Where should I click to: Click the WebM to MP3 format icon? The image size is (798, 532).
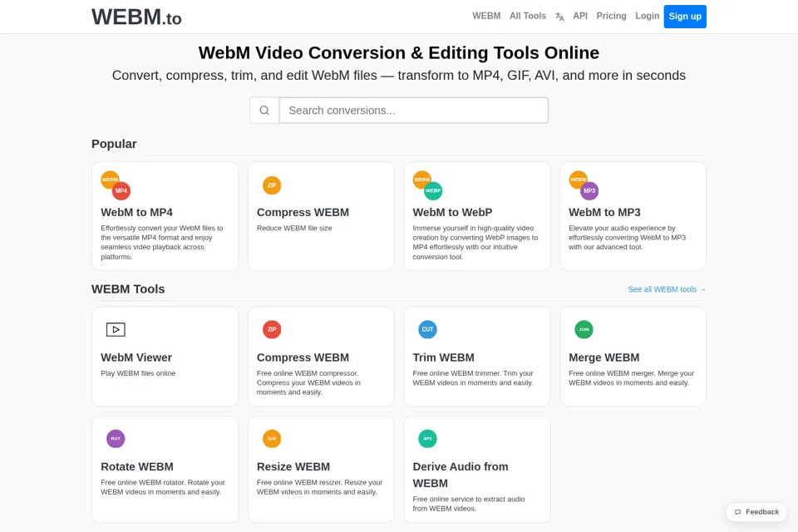pyautogui.click(x=584, y=185)
